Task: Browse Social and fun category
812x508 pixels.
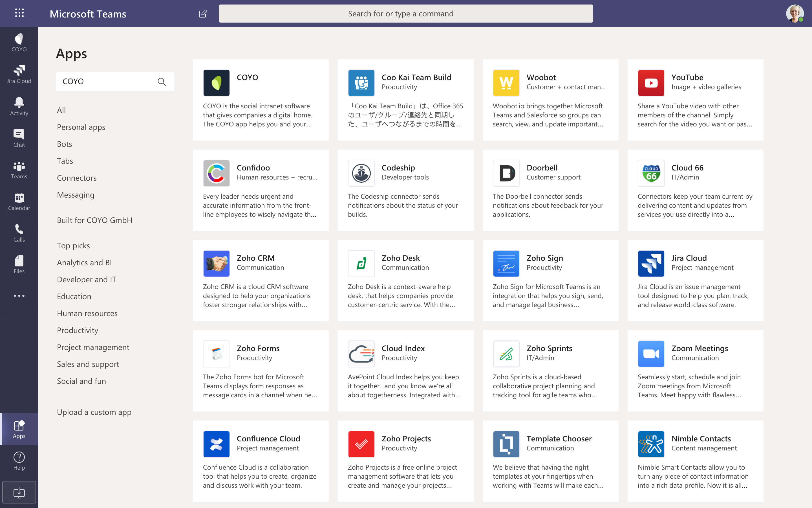Action: click(x=81, y=381)
